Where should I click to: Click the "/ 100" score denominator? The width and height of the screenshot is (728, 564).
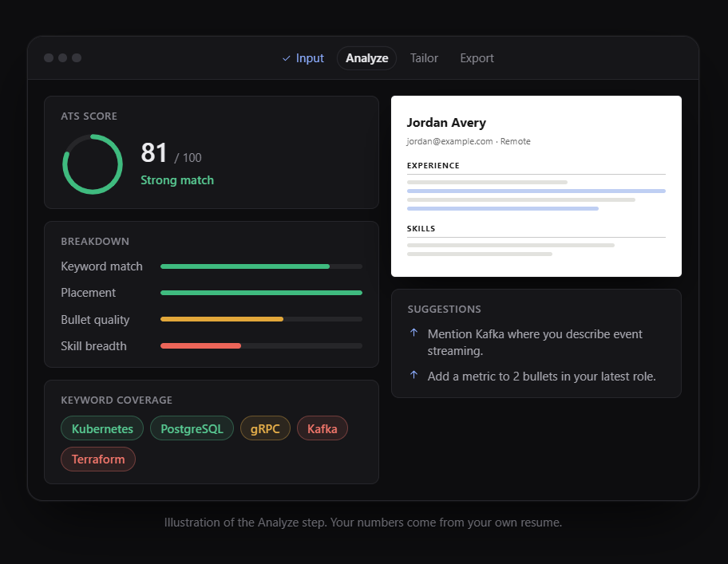click(188, 158)
